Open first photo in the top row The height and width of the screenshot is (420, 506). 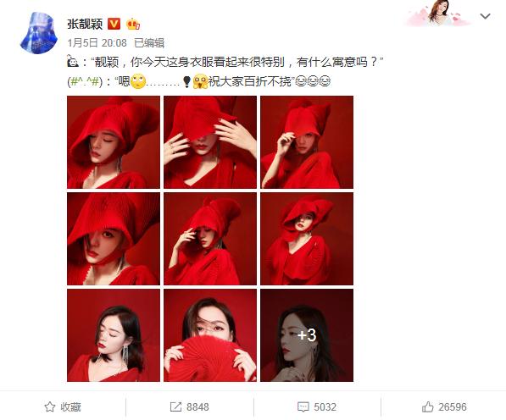[114, 142]
